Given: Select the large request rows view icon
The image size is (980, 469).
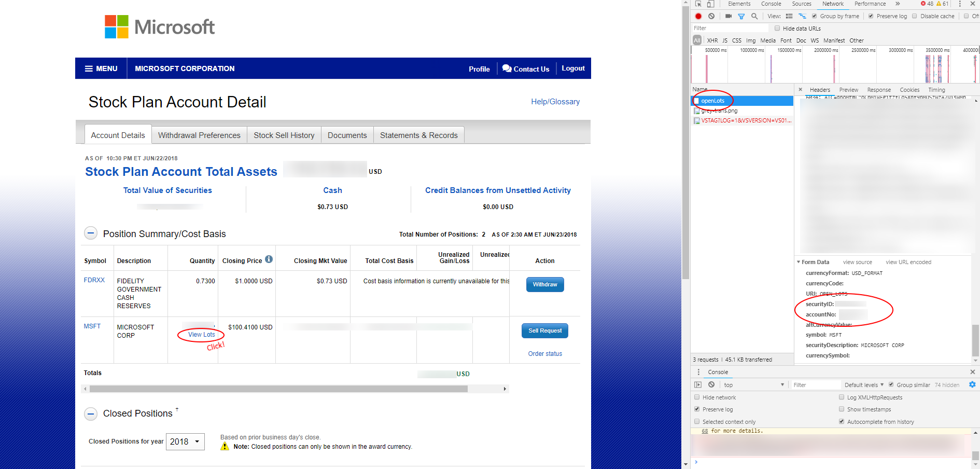Looking at the screenshot, I should click(x=789, y=16).
